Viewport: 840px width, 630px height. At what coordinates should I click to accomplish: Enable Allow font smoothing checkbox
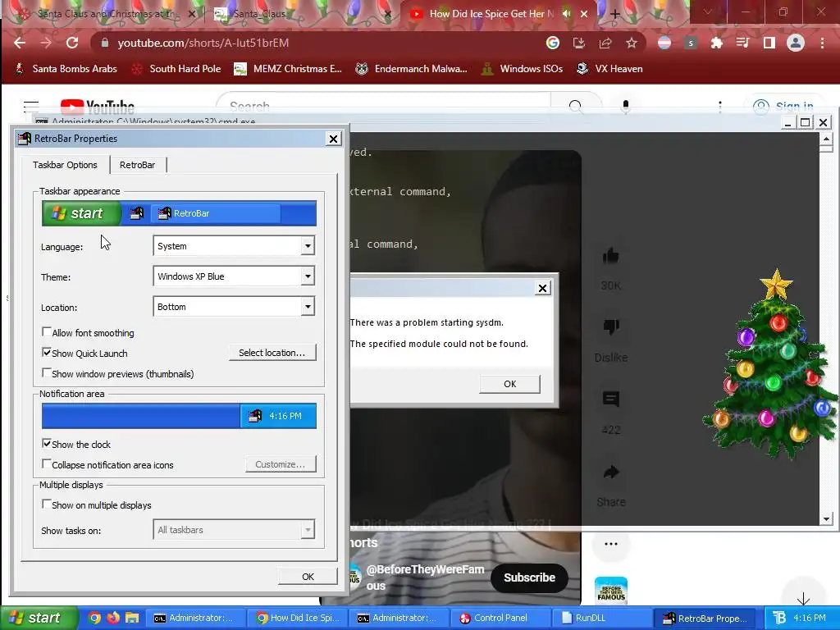click(x=47, y=332)
